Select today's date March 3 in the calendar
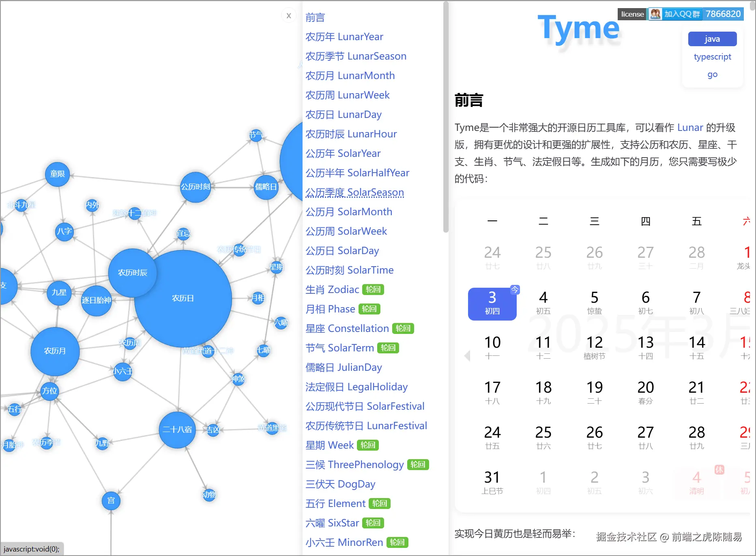The width and height of the screenshot is (756, 556). 492,303
